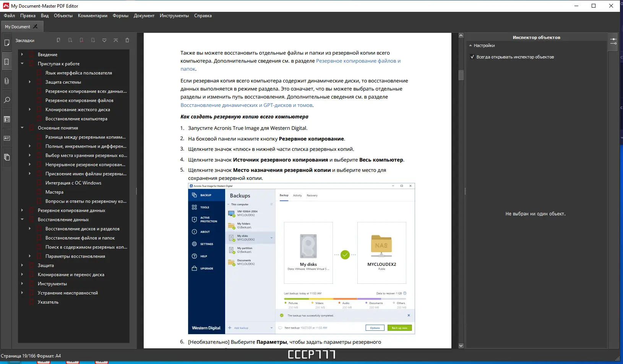Toggle the object inspector sliders icon
The height and width of the screenshot is (364, 623).
[613, 41]
